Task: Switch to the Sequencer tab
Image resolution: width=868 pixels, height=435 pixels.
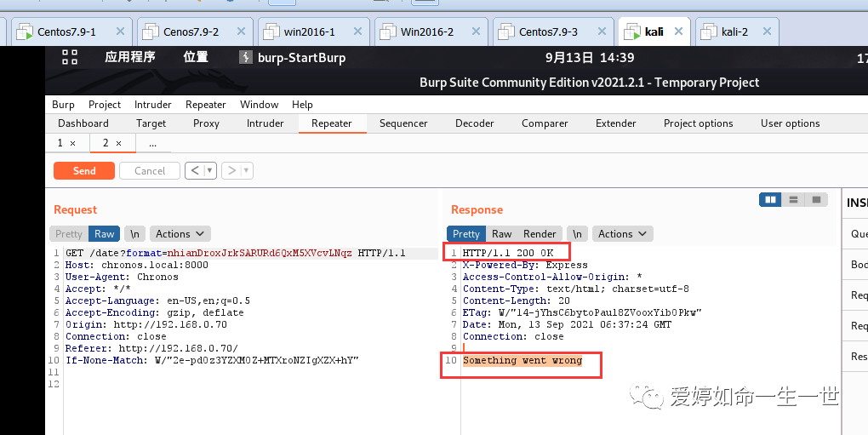Action: pos(403,123)
